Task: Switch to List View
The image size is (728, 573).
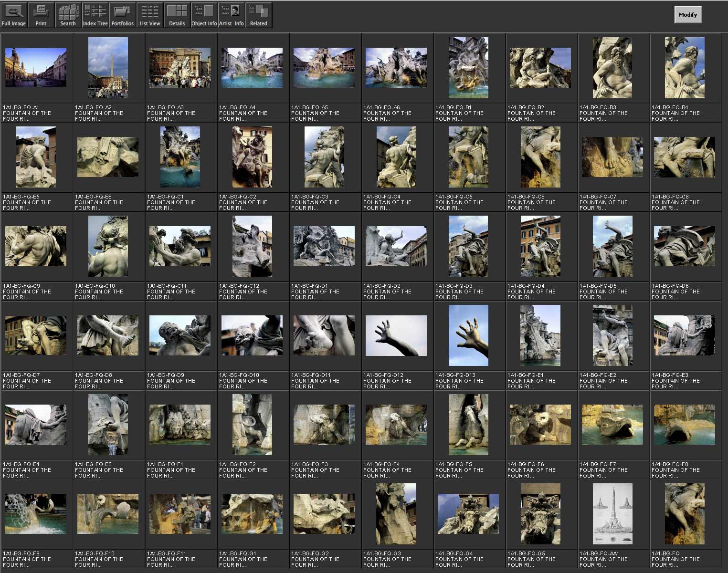Action: [150, 15]
